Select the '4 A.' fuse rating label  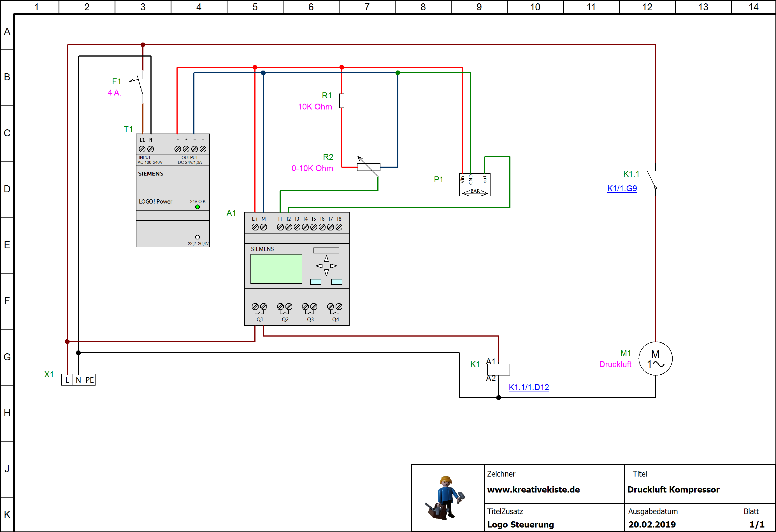114,93
